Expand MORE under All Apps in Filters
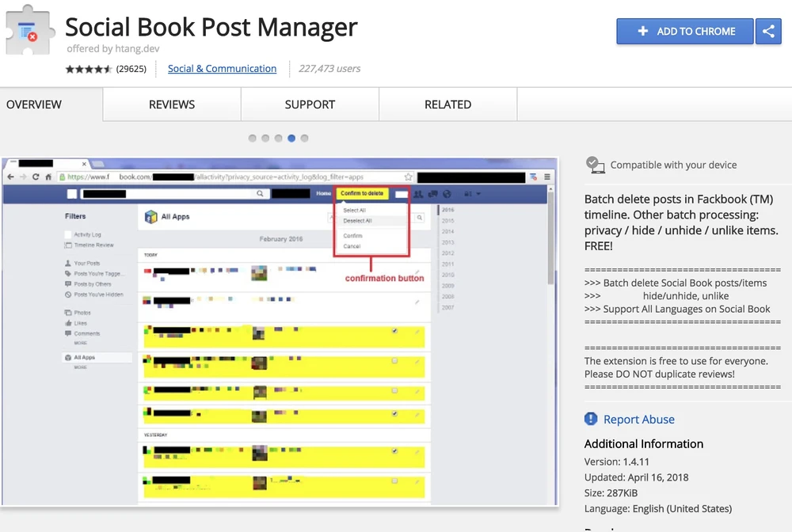This screenshot has width=792, height=532. click(80, 367)
